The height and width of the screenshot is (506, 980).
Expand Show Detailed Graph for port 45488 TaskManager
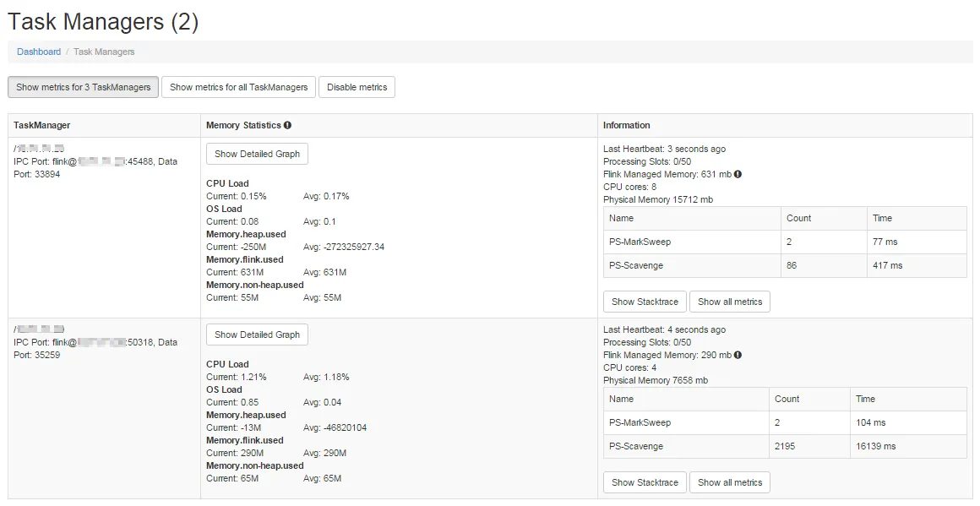257,154
